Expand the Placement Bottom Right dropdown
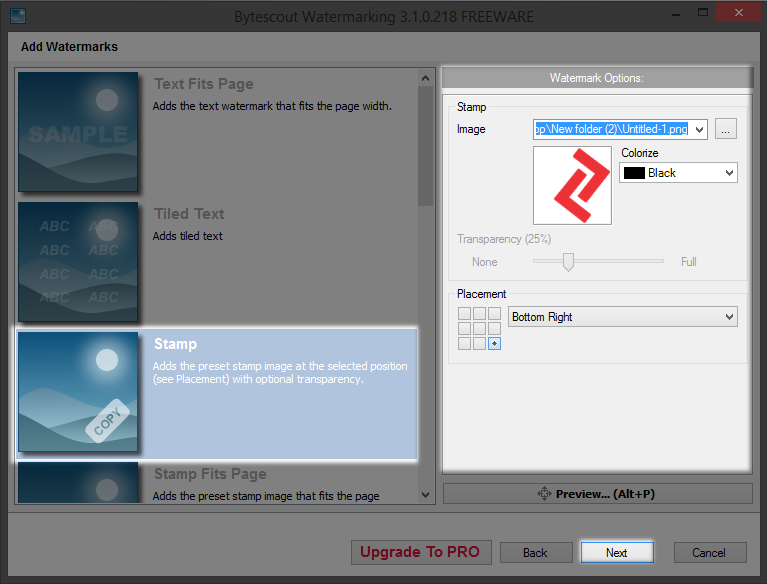The width and height of the screenshot is (767, 584). pos(728,317)
